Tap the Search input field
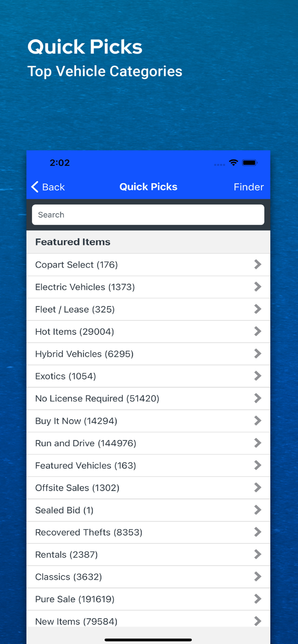Screen dimensions: 298x644 click(148, 215)
